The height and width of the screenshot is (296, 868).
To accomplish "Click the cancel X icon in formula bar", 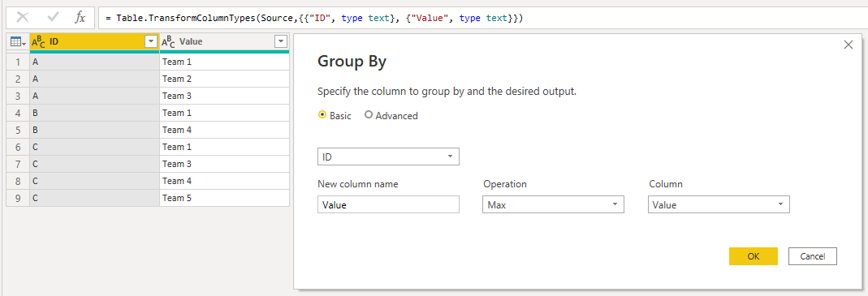I will (23, 18).
